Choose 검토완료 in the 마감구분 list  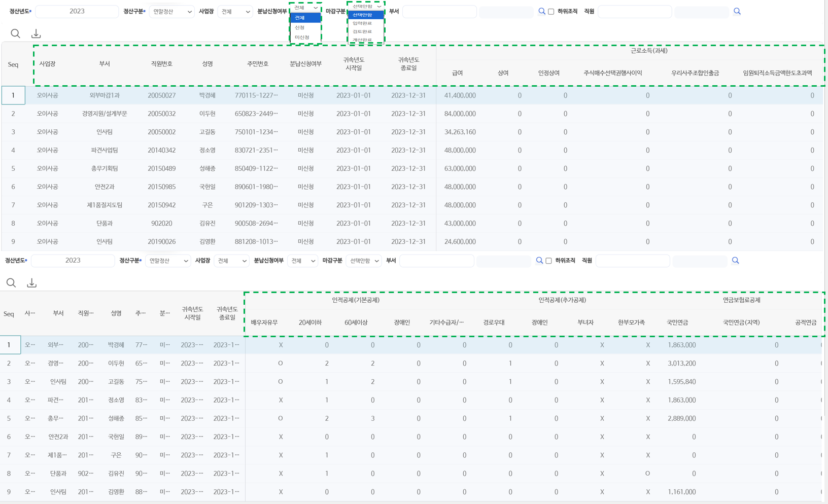(x=366, y=31)
